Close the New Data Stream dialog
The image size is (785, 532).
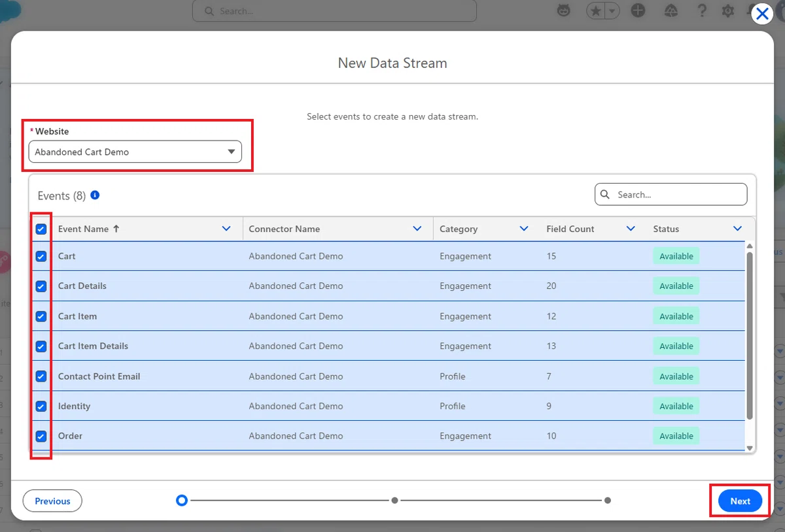point(762,14)
